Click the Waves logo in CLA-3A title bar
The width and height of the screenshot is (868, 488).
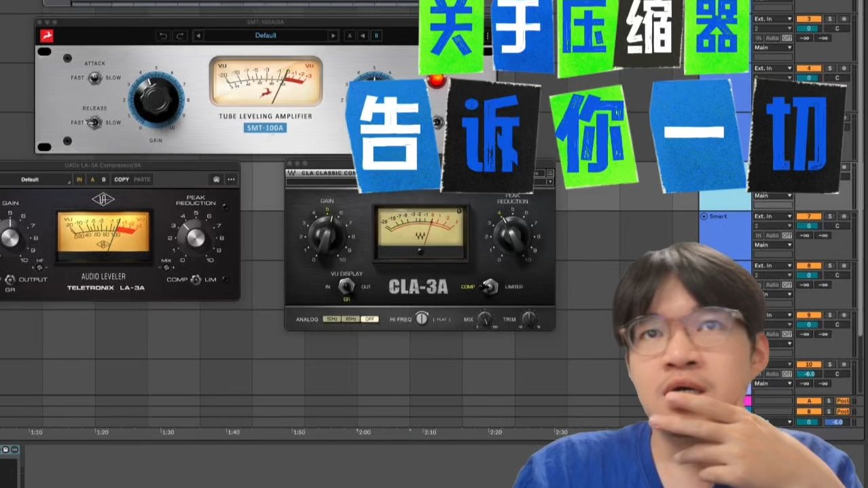pos(291,173)
